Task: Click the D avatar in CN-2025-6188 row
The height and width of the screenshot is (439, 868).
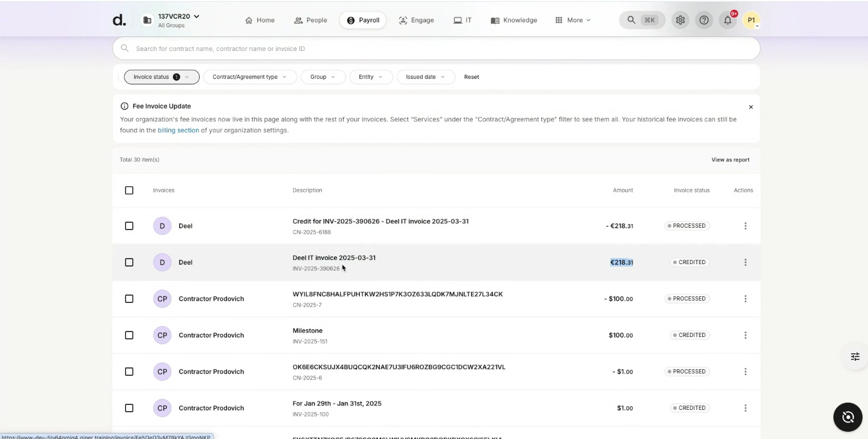Action: click(162, 226)
